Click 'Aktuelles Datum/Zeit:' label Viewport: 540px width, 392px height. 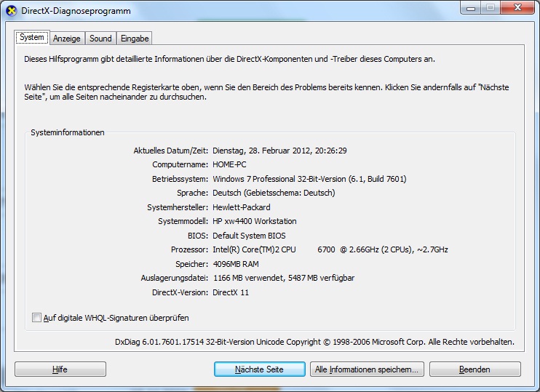click(x=171, y=151)
